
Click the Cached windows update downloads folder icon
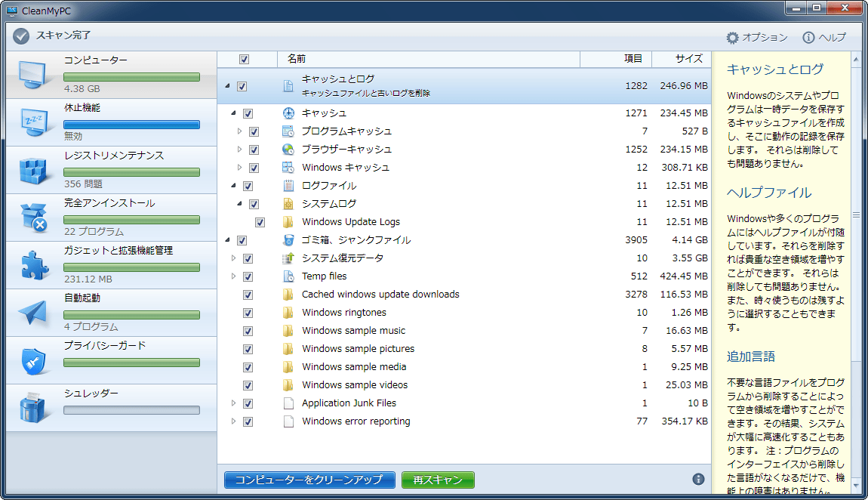(288, 295)
